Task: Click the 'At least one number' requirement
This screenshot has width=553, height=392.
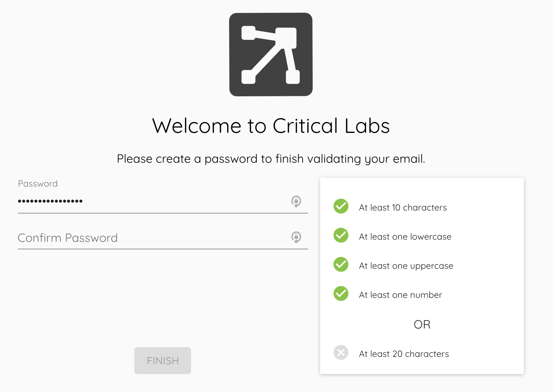Action: coord(400,295)
